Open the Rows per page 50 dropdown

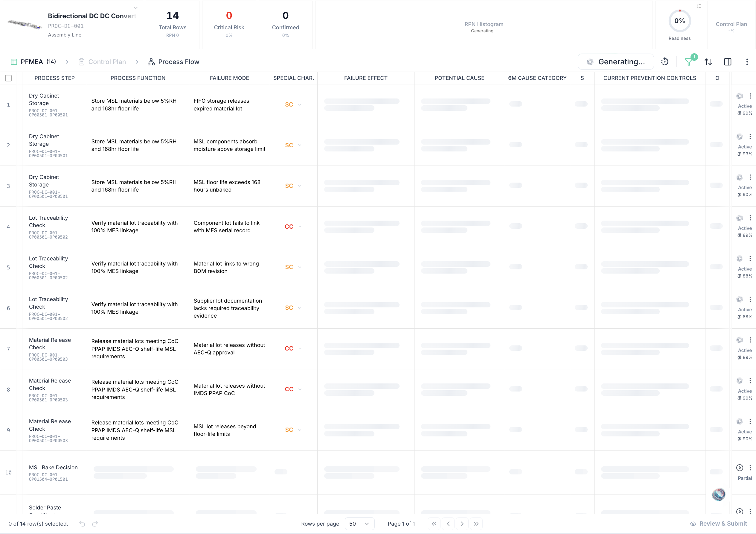click(x=359, y=524)
